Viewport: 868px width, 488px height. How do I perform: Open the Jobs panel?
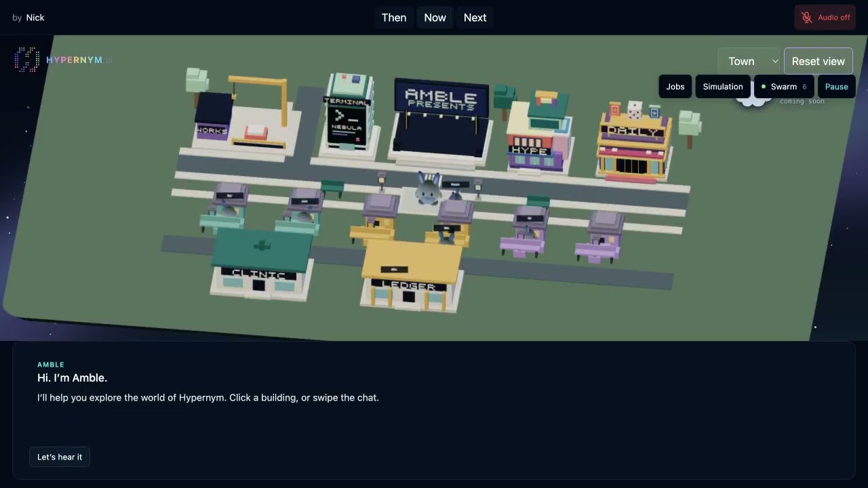[x=675, y=87]
